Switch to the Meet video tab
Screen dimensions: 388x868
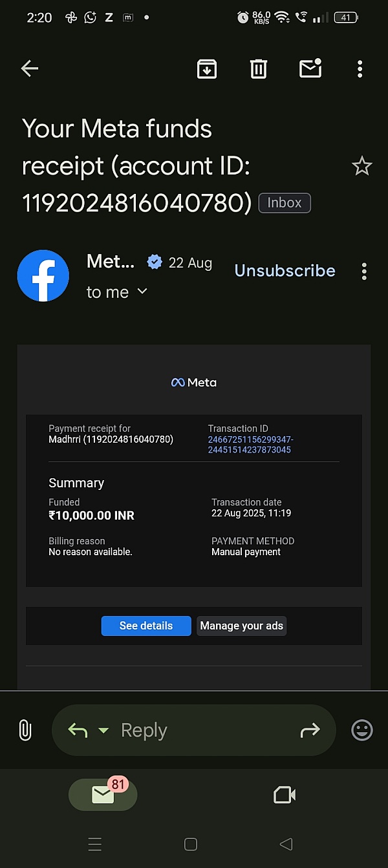click(x=285, y=794)
